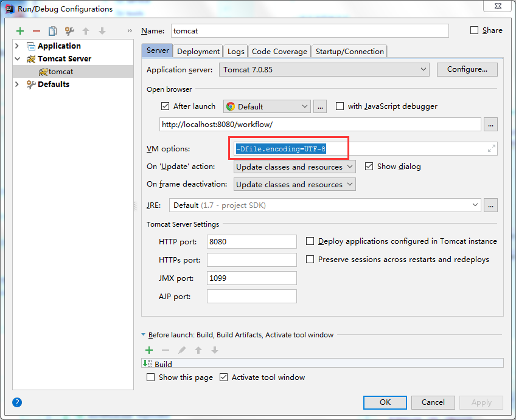Toggle the Show dialog checkbox

pos(369,167)
